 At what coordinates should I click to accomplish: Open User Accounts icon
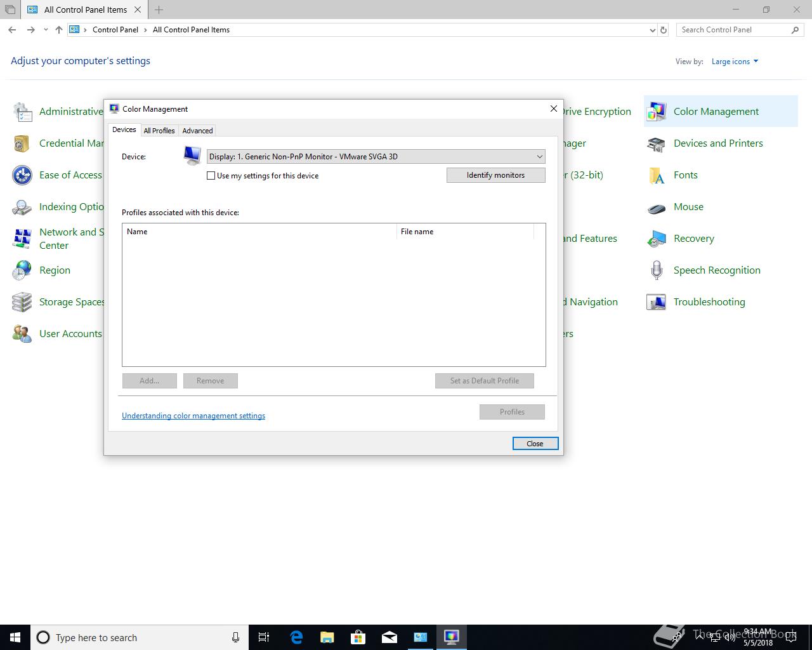click(22, 334)
